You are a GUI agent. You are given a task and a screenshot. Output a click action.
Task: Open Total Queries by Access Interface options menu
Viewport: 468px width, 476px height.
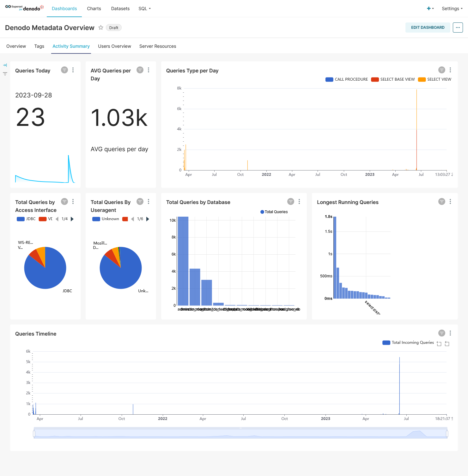pyautogui.click(x=73, y=201)
